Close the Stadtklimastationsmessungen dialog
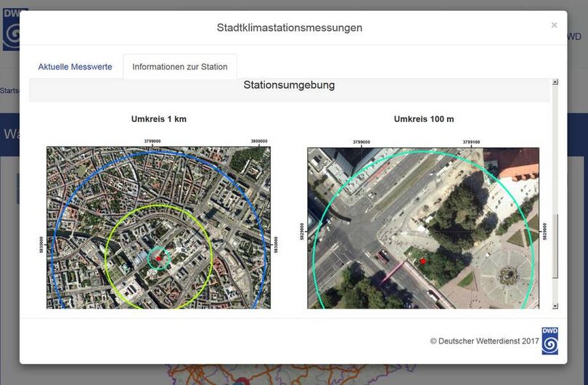 coord(554,25)
